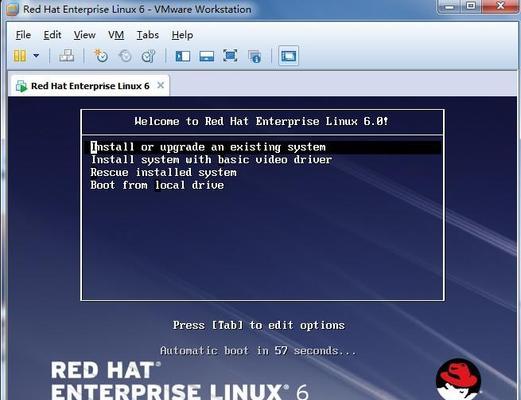Maximize the VMware Workstation window
The height and width of the screenshot is (400, 521).
click(471, 7)
